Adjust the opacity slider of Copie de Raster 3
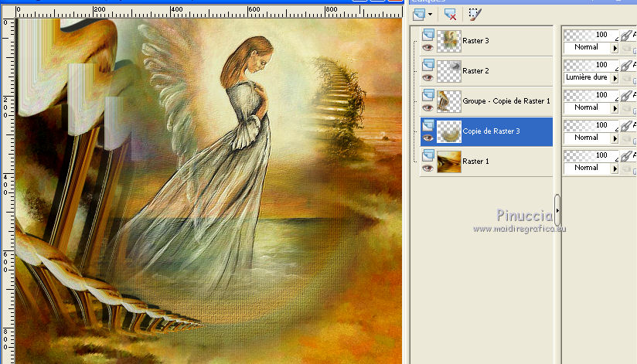The width and height of the screenshot is (637, 364). (x=591, y=125)
